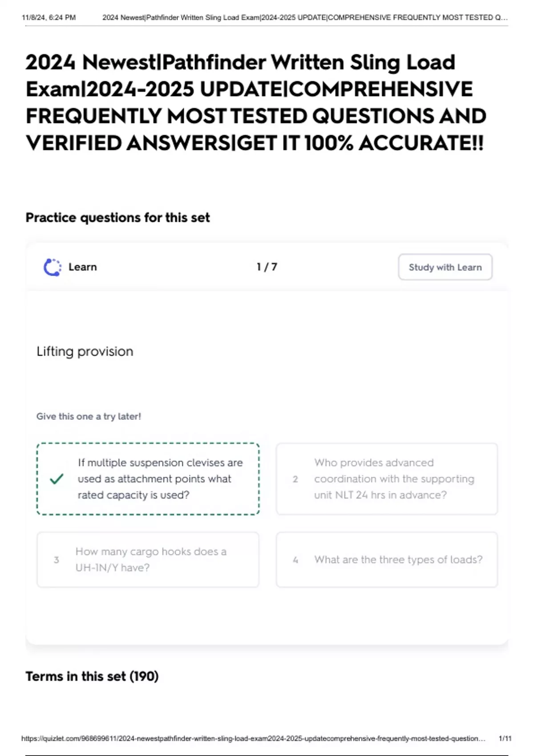The height and width of the screenshot is (756, 534).
Task: Click the 1/11 page number in footer
Action: 505,738
